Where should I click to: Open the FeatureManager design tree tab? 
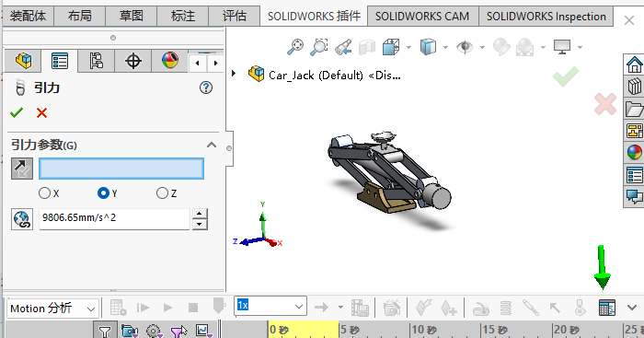click(23, 61)
